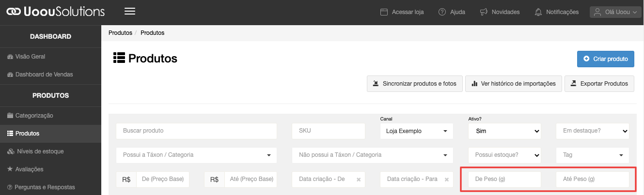This screenshot has height=195, width=644.
Task: Expand the Olá Uoou user dropdown
Action: coord(616,12)
